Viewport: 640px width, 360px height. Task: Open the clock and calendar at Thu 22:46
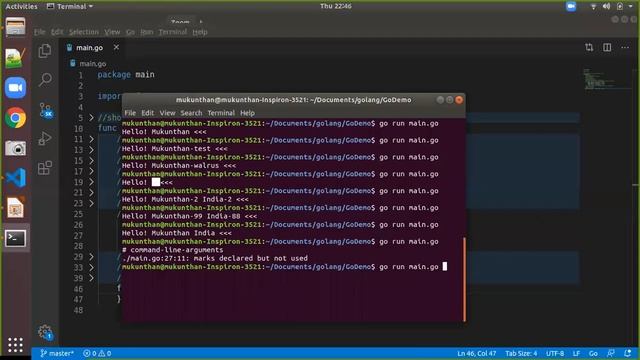click(336, 6)
